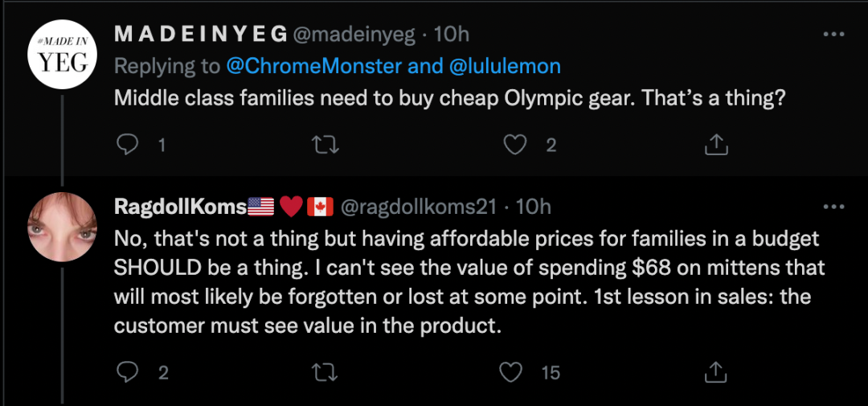Click the @madeinyeg handle

click(355, 35)
